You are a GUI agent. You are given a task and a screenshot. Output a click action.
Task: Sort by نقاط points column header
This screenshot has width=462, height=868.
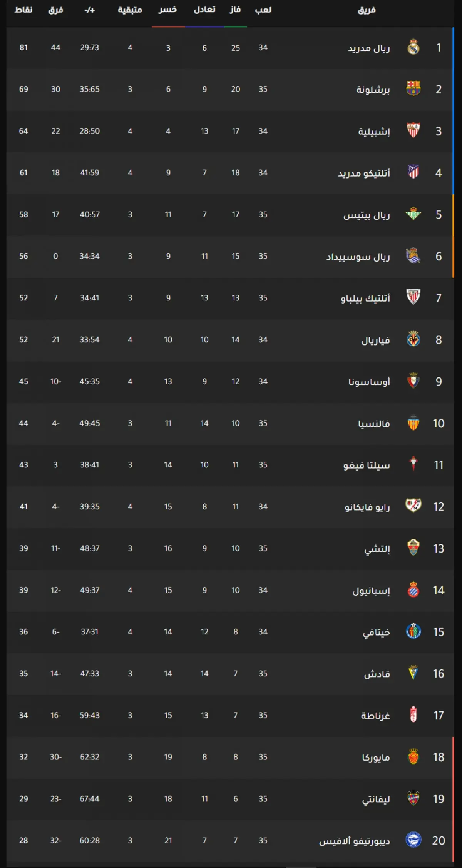[x=23, y=10]
